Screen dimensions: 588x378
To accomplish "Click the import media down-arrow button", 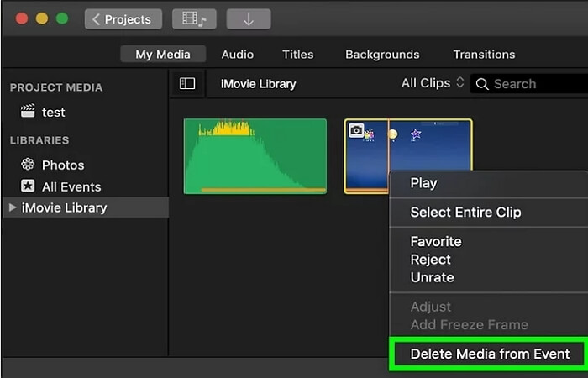I will [249, 19].
